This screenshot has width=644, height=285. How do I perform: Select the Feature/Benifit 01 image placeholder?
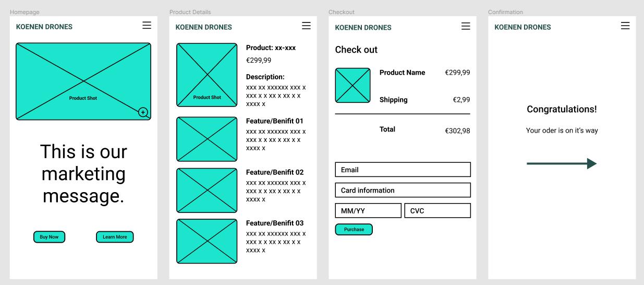[x=208, y=139]
